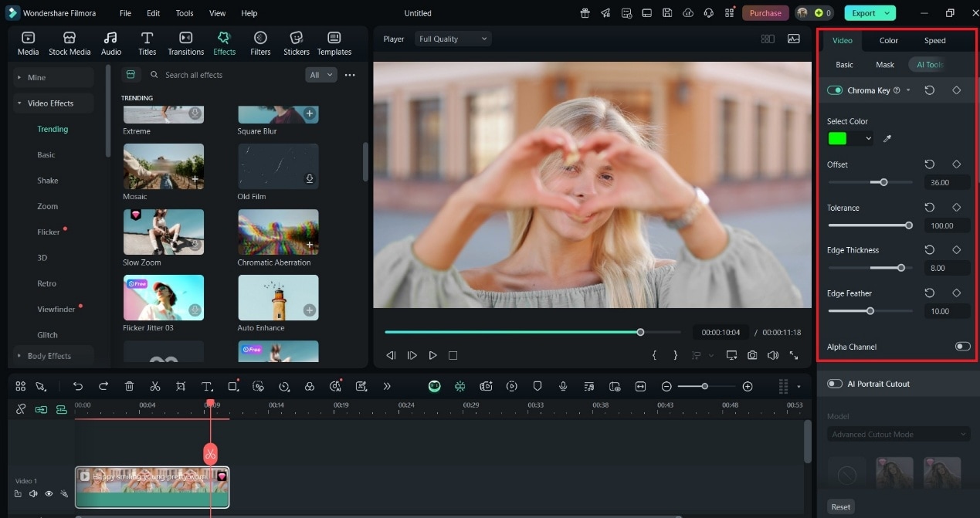
Task: Select the Mask sub-tab
Action: point(885,65)
